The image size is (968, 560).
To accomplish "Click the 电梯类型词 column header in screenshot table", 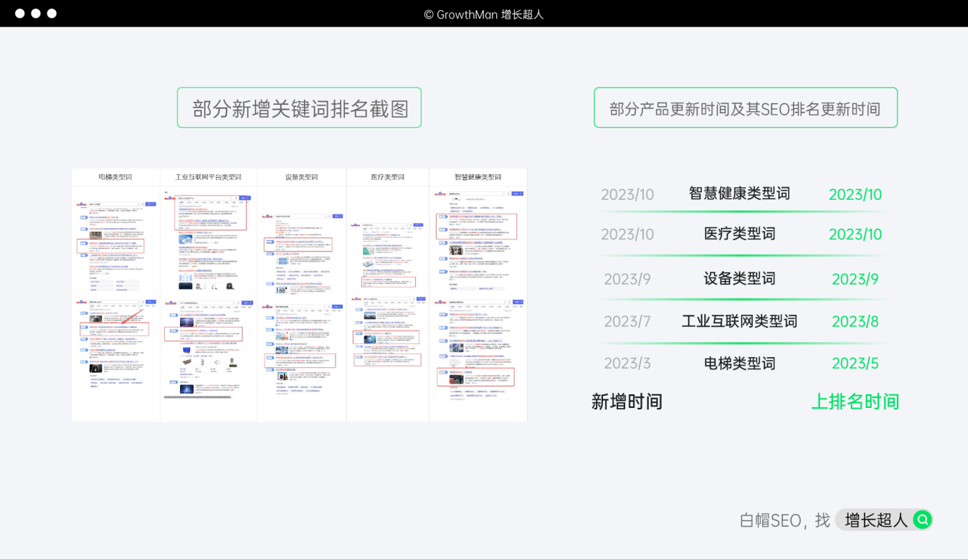I will (x=115, y=177).
